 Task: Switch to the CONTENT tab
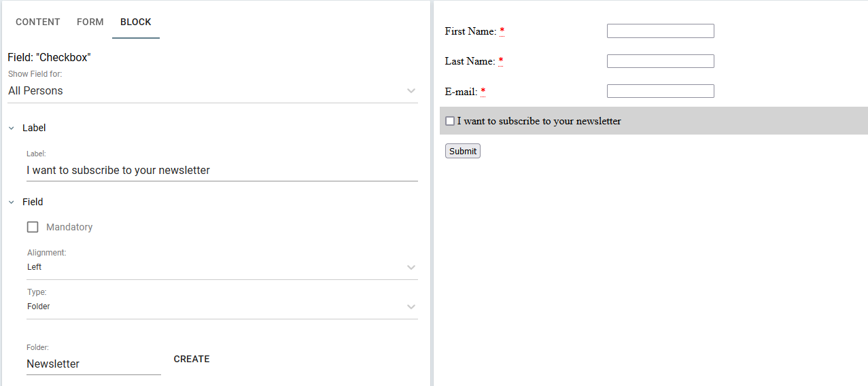click(x=38, y=22)
